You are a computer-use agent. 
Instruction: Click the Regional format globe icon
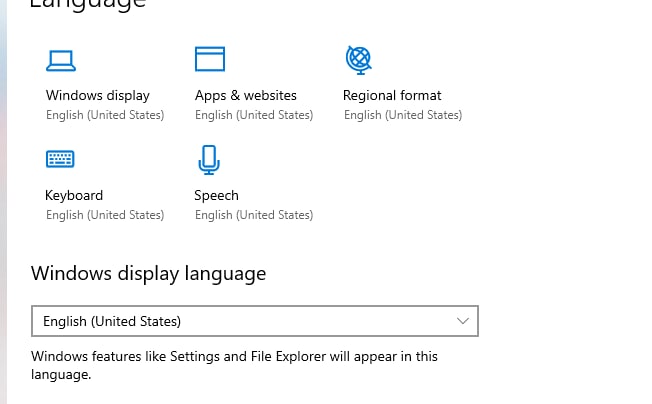[x=358, y=60]
